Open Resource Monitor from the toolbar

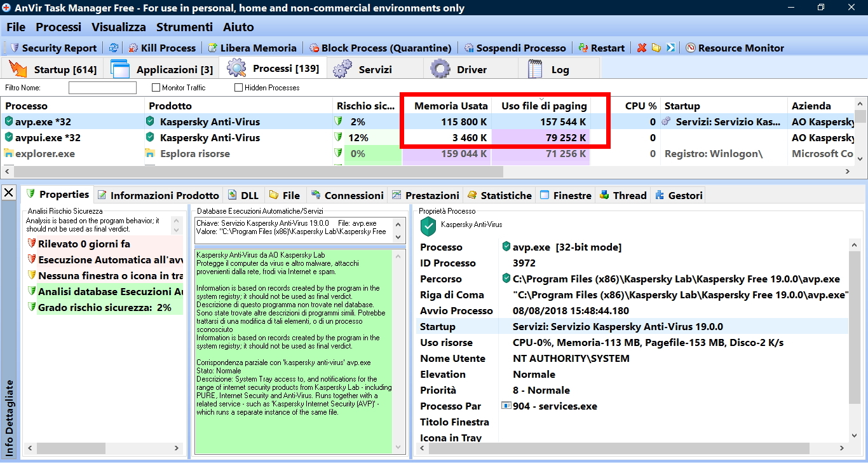click(x=735, y=48)
